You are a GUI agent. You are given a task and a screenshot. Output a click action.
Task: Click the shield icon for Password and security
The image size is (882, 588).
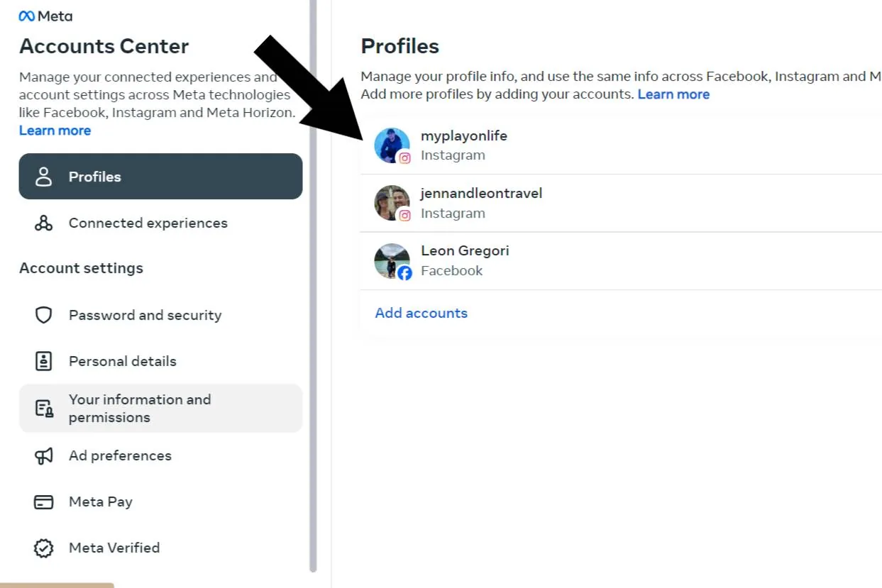(x=44, y=315)
